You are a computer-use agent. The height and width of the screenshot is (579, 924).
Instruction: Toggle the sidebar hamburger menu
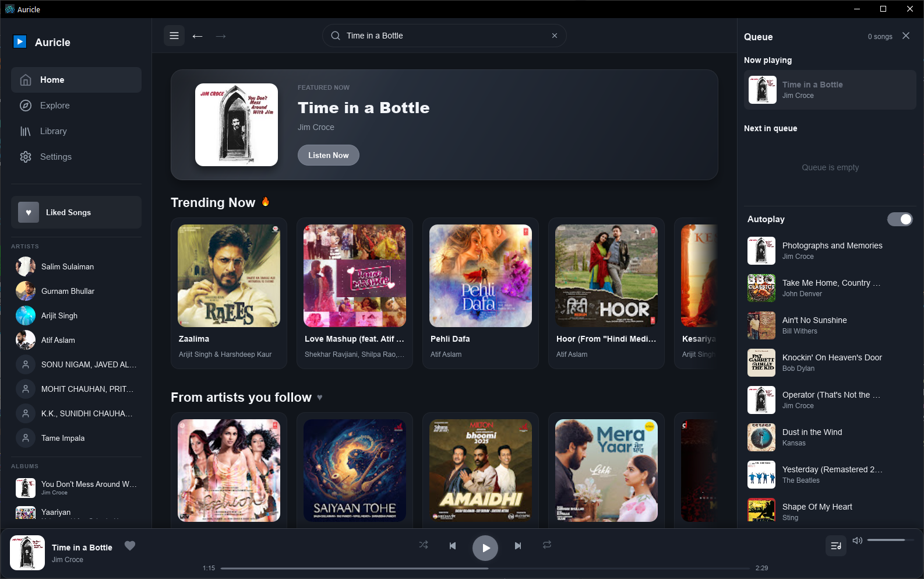174,36
